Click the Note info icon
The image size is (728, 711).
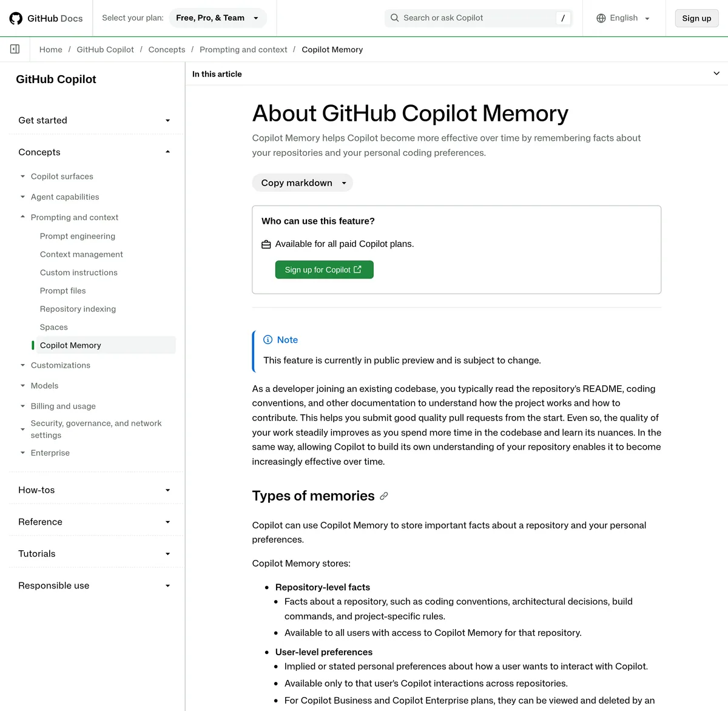[x=268, y=340]
